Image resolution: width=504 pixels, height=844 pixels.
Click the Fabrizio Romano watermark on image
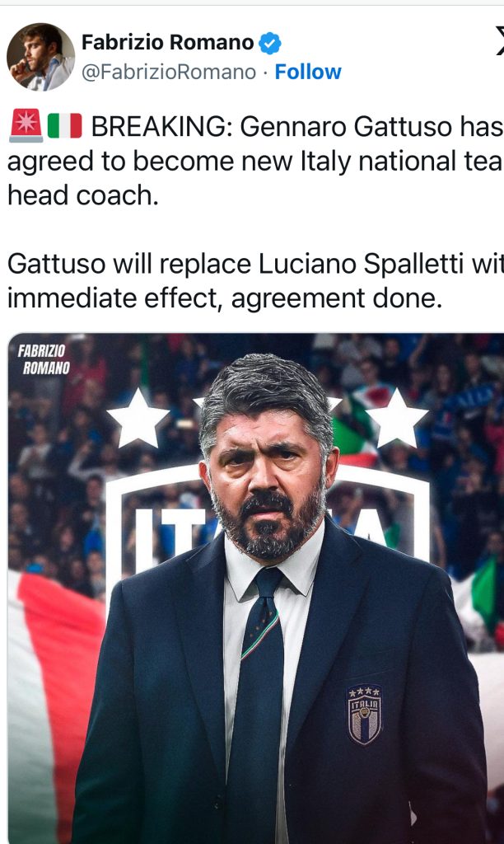(44, 359)
